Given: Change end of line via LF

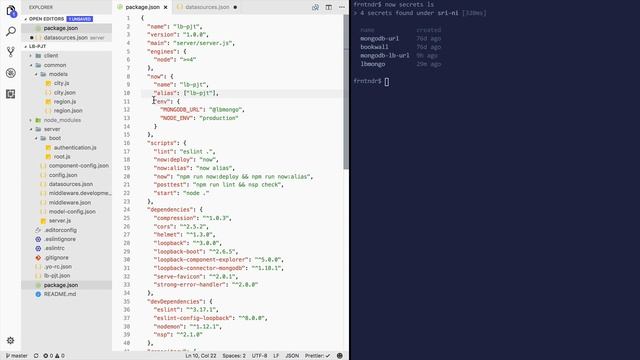Looking at the screenshot, I should [276, 356].
